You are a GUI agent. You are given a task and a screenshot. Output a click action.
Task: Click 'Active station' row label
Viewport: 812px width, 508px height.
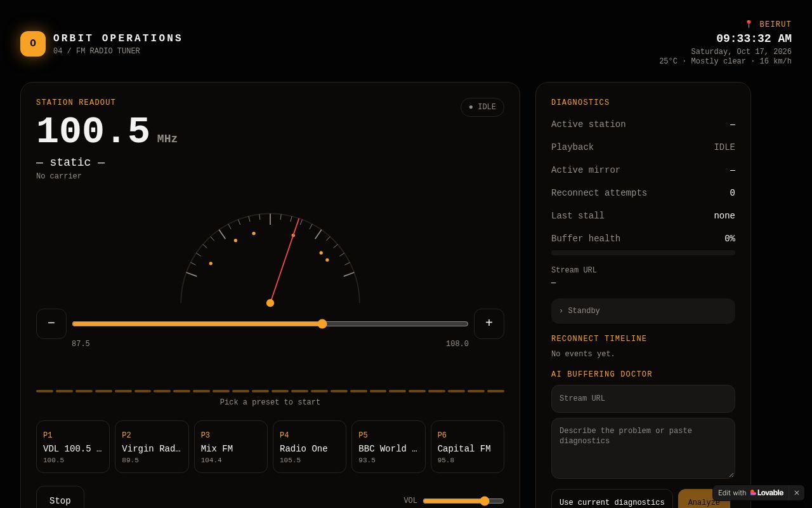(x=588, y=124)
